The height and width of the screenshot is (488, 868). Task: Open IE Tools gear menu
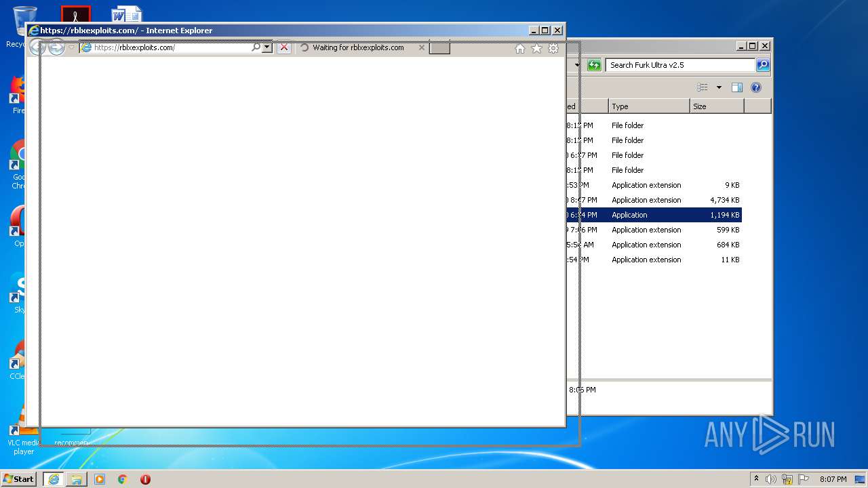point(553,48)
